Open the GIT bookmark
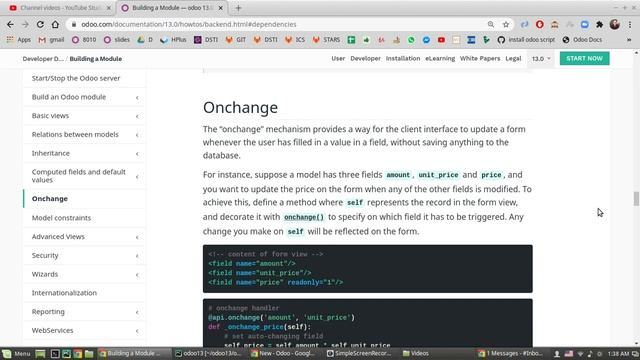The image size is (640, 360). [236, 40]
